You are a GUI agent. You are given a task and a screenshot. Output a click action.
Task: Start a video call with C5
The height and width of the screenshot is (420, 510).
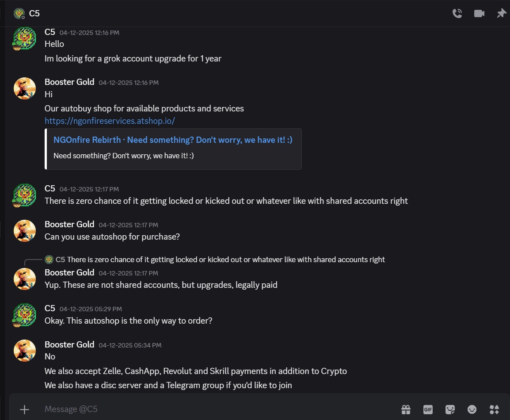pyautogui.click(x=479, y=13)
